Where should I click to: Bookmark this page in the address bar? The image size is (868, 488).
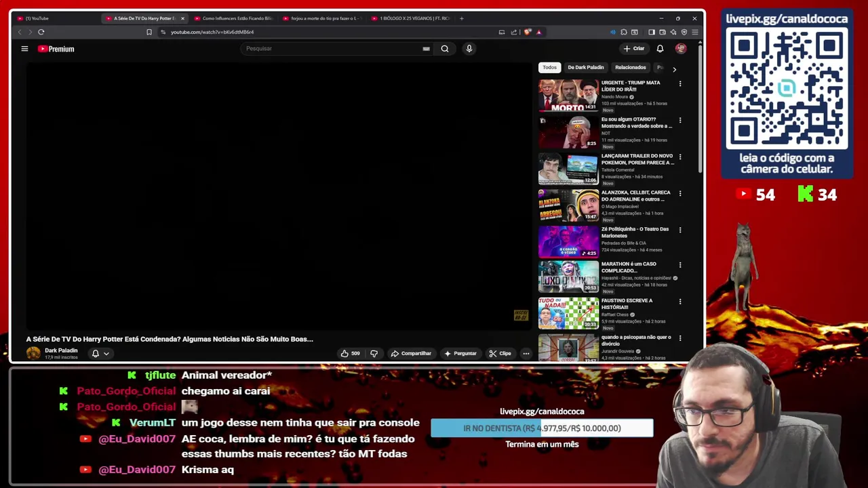(x=149, y=32)
